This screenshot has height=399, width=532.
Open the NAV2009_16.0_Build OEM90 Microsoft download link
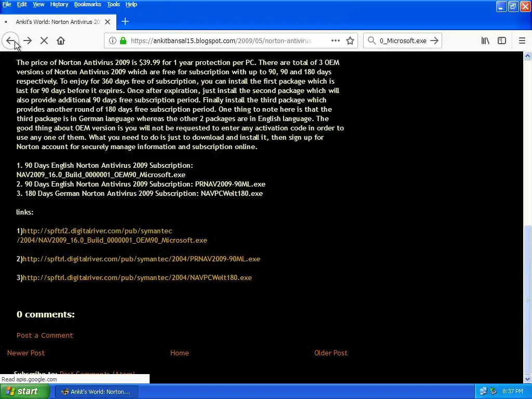pyautogui.click(x=112, y=235)
